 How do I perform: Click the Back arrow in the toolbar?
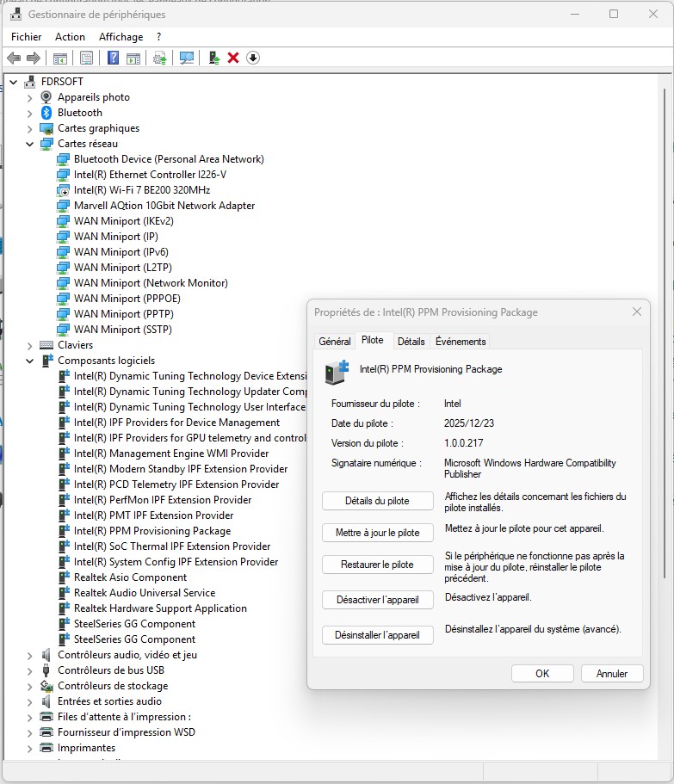click(14, 58)
